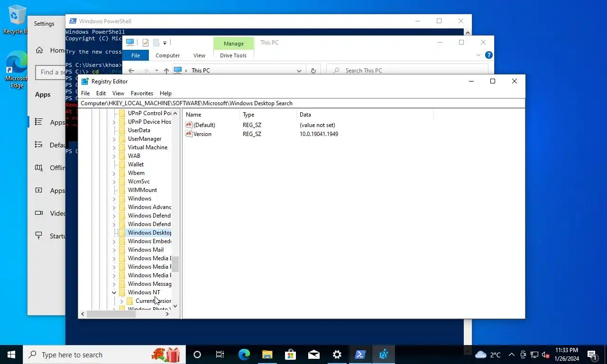Select the Version registry value
Image resolution: width=607 pixels, height=364 pixels.
pyautogui.click(x=202, y=134)
